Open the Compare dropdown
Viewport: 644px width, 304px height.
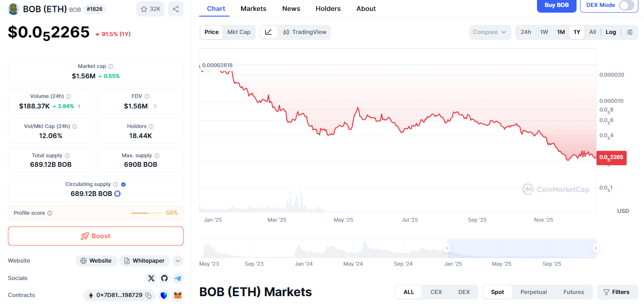coord(490,32)
